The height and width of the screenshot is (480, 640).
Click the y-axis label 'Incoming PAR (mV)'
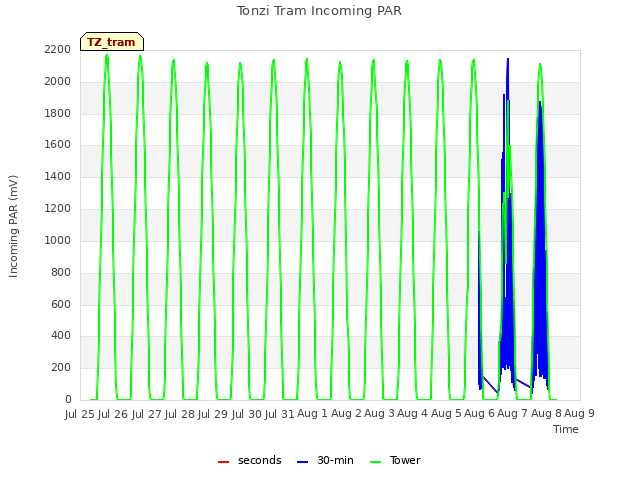click(13, 227)
